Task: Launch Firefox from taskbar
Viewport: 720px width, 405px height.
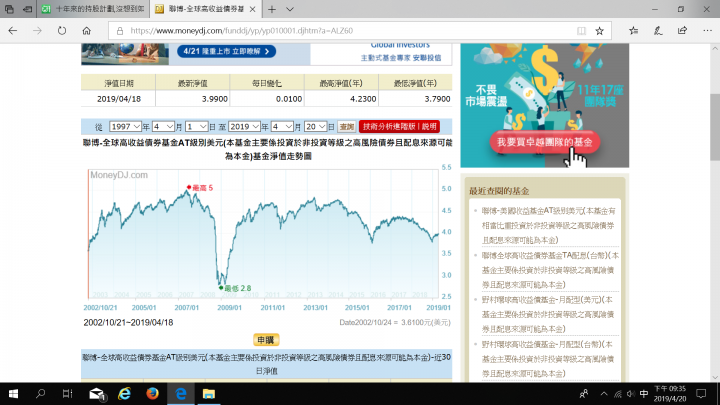Action: pos(152,394)
